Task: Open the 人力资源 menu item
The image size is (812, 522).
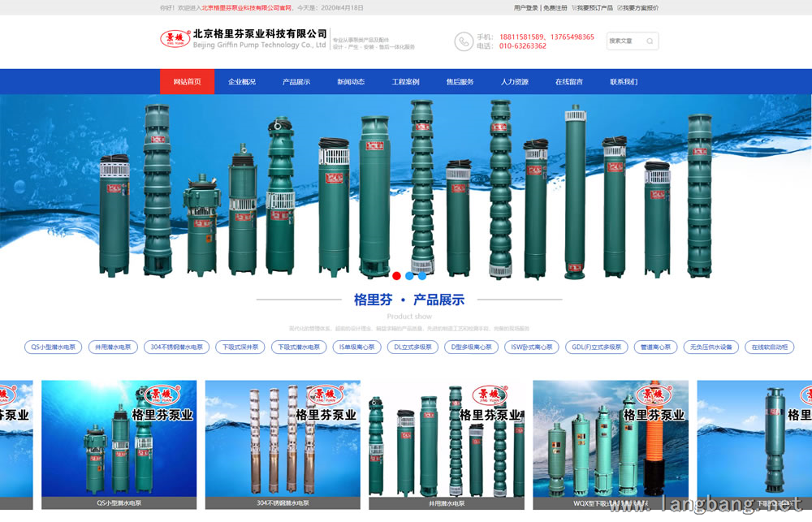Action: 514,82
